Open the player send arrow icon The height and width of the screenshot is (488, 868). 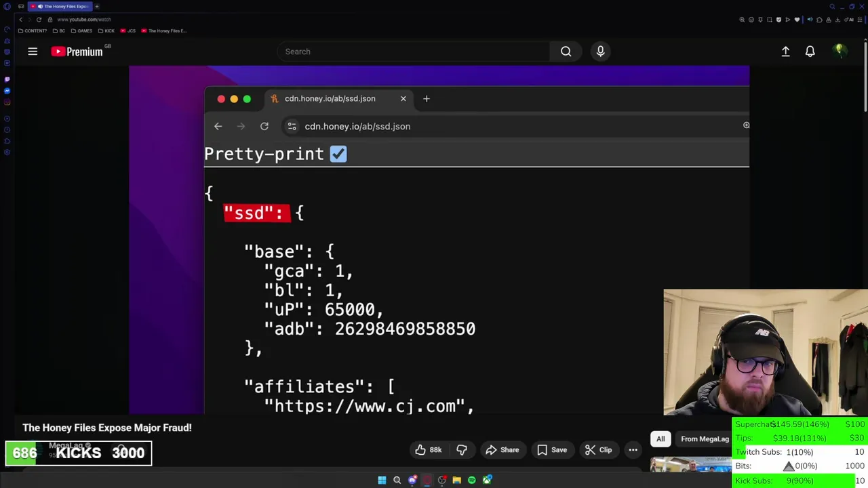[788, 20]
